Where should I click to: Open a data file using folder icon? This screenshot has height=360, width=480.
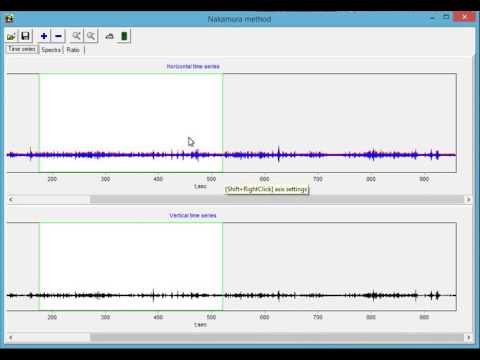coord(11,36)
